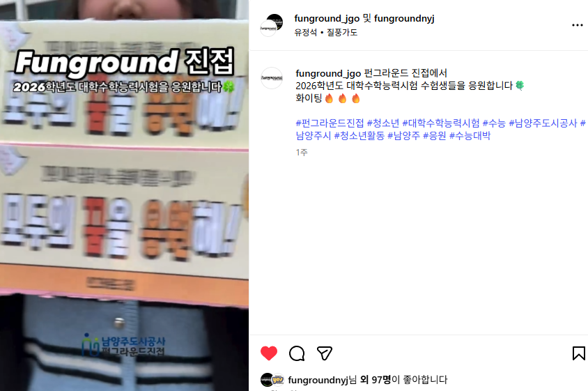Open fungroundnyj username in post header
Viewport: 588px width, 391px height.
pyautogui.click(x=404, y=18)
